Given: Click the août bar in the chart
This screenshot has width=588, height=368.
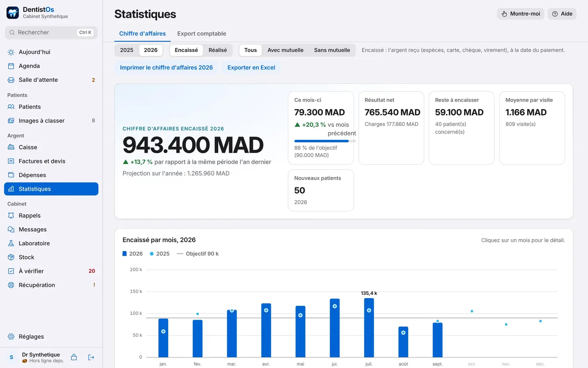Looking at the screenshot, I should 403,342.
